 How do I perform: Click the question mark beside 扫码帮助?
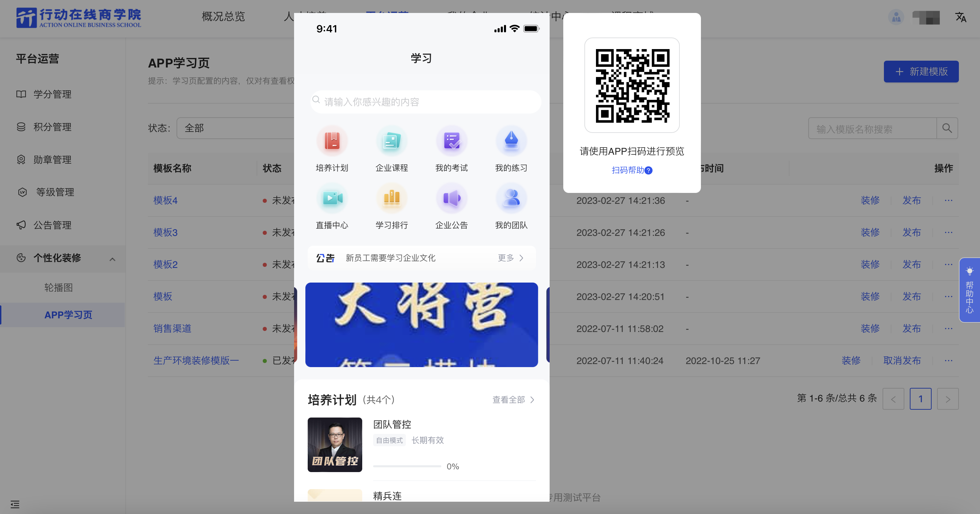(649, 170)
